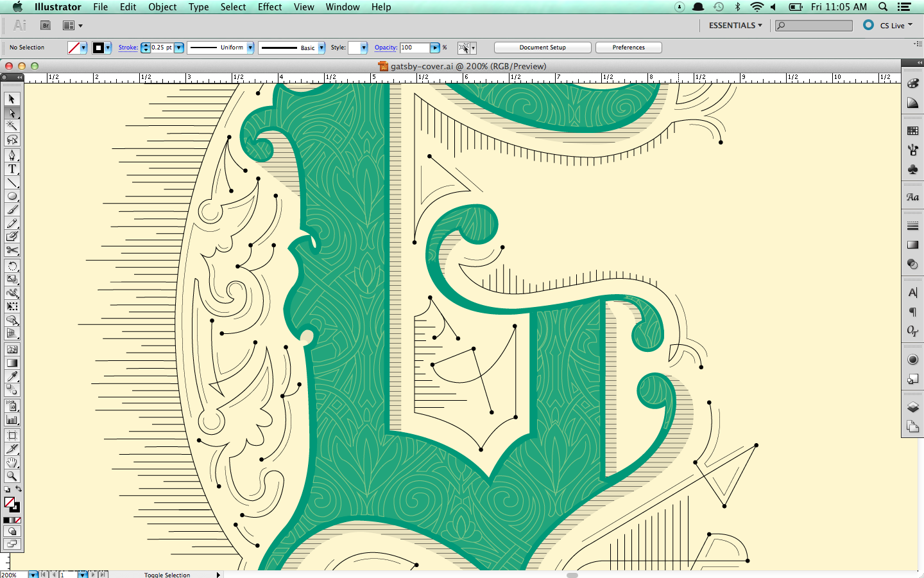Screen dimensions: 924x578
Task: Select the Rotate tool
Action: 12,266
